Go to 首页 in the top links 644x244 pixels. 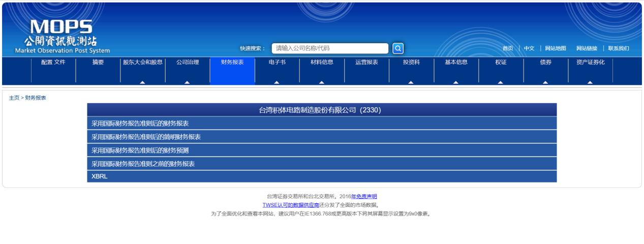tap(507, 48)
